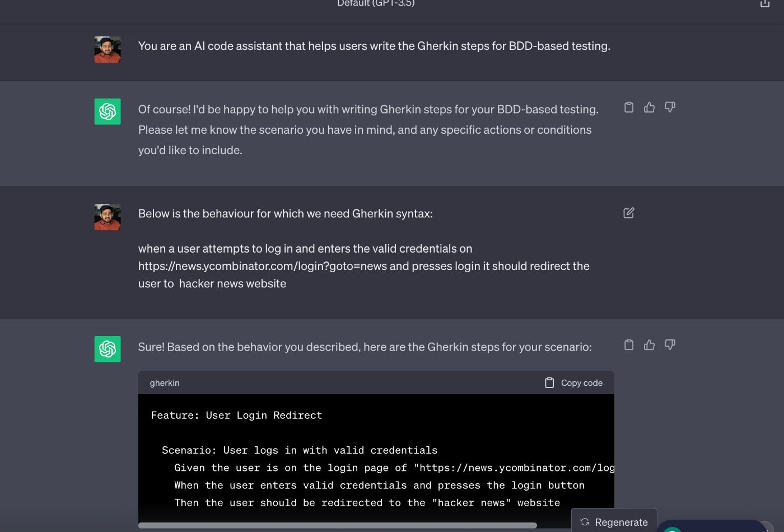The width and height of the screenshot is (784, 532).
Task: Click the share conversation icon top right
Action: (x=764, y=4)
